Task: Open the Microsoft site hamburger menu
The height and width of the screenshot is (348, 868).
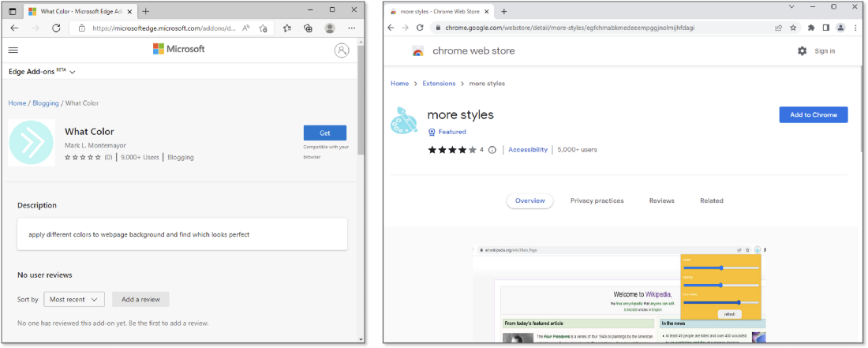Action: pyautogui.click(x=13, y=50)
